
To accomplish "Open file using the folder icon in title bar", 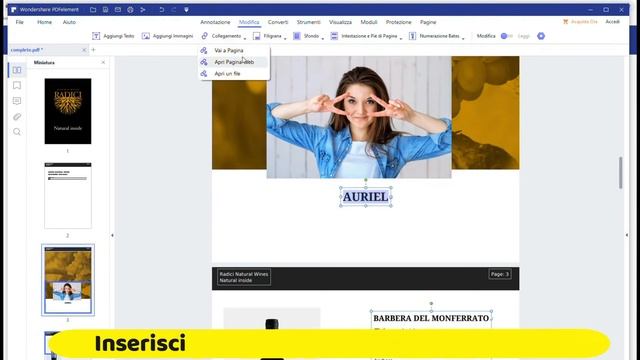I will [x=93, y=9].
